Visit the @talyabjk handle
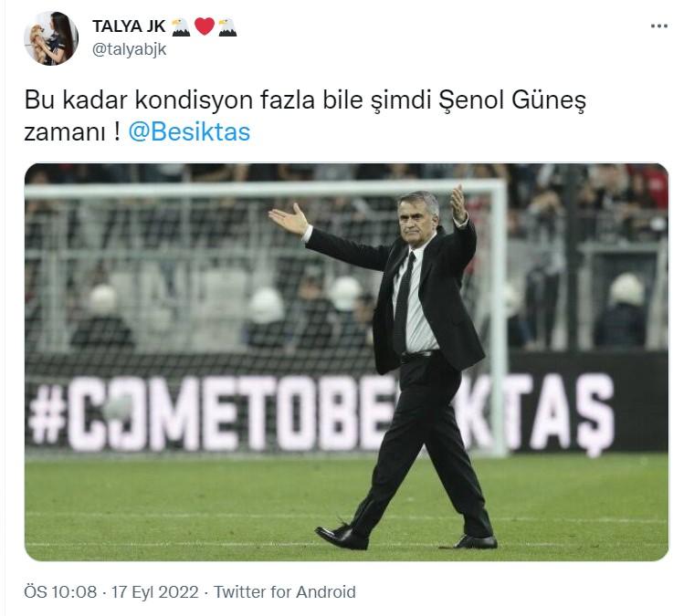This screenshot has width=684, height=616. [x=129, y=49]
